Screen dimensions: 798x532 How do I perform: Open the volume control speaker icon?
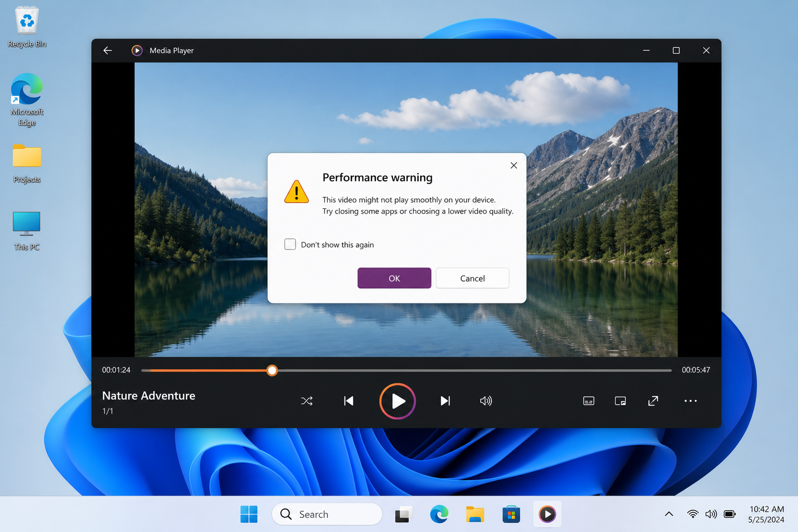point(486,401)
